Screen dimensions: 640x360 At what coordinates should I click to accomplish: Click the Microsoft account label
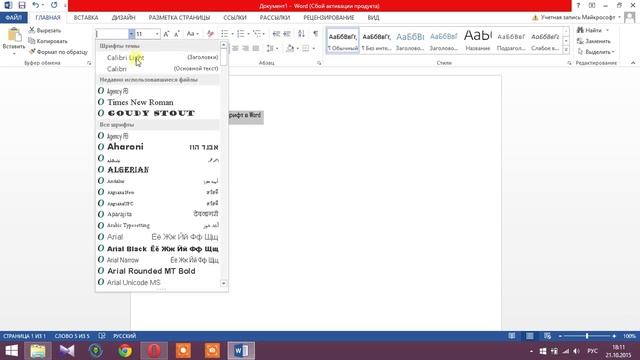pyautogui.click(x=578, y=18)
